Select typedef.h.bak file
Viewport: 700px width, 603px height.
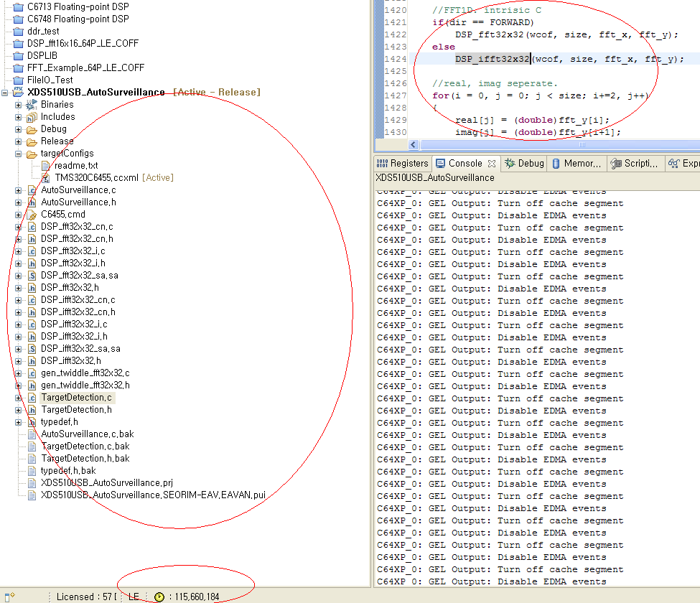[x=68, y=471]
